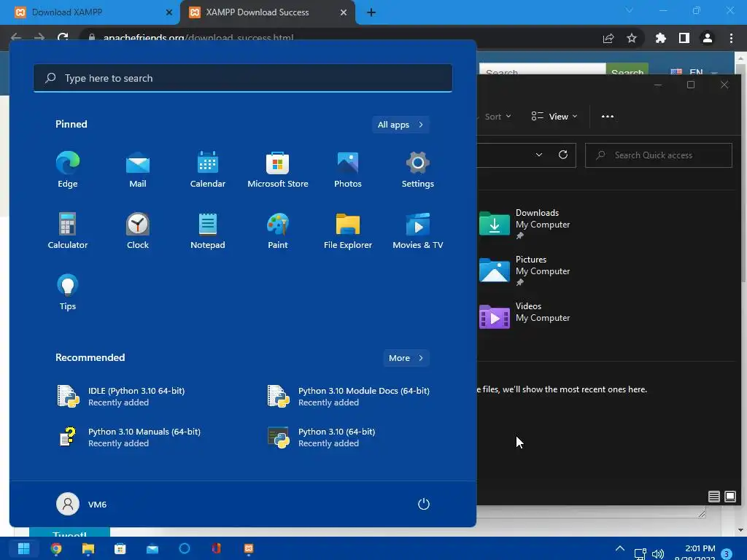747x560 pixels.
Task: Open Mail from the taskbar
Action: coord(152,548)
